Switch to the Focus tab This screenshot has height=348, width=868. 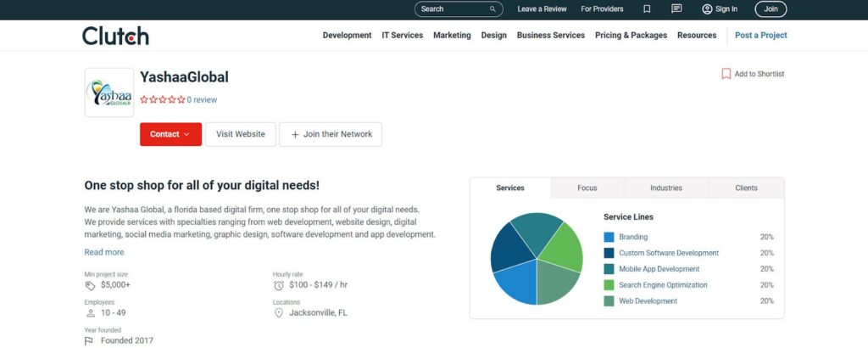pos(587,188)
